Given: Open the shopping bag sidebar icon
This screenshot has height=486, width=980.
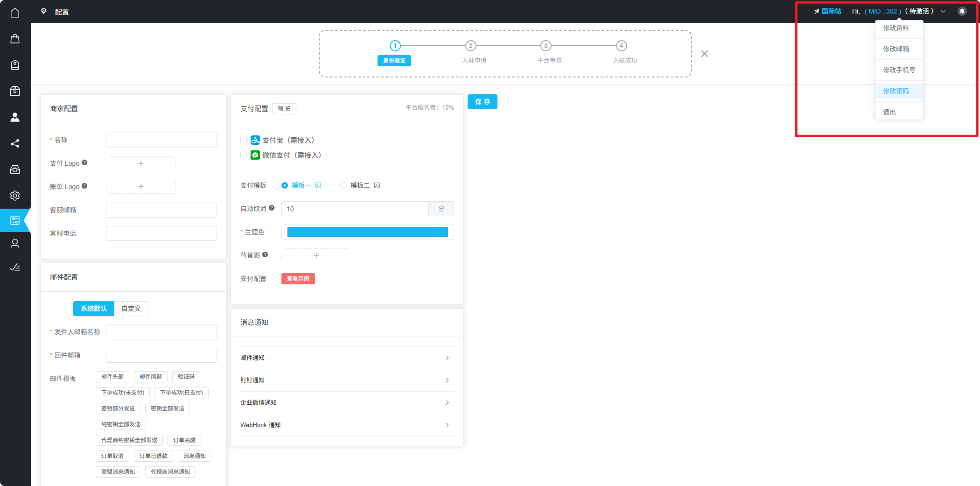Looking at the screenshot, I should (15, 39).
